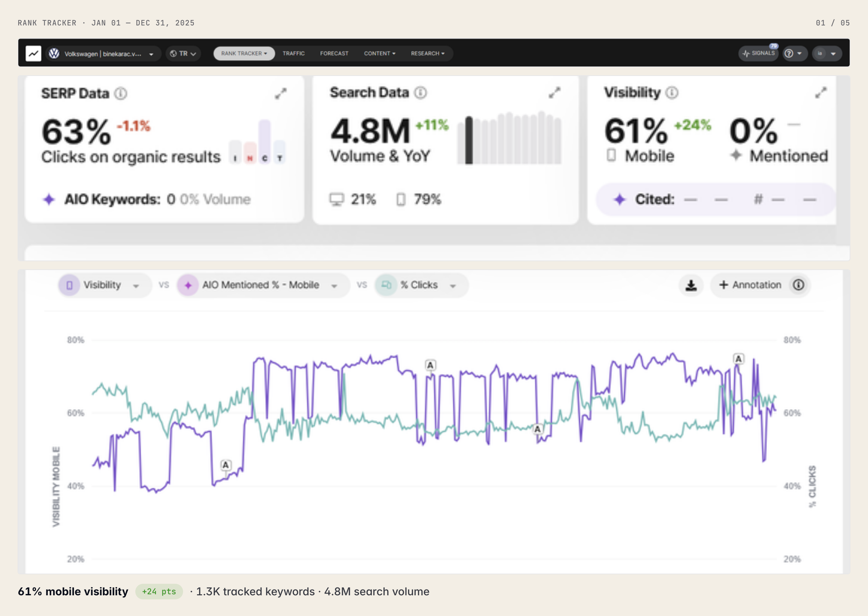868x616 pixels.
Task: Open the % Clicks metric dropdown
Action: click(x=421, y=285)
